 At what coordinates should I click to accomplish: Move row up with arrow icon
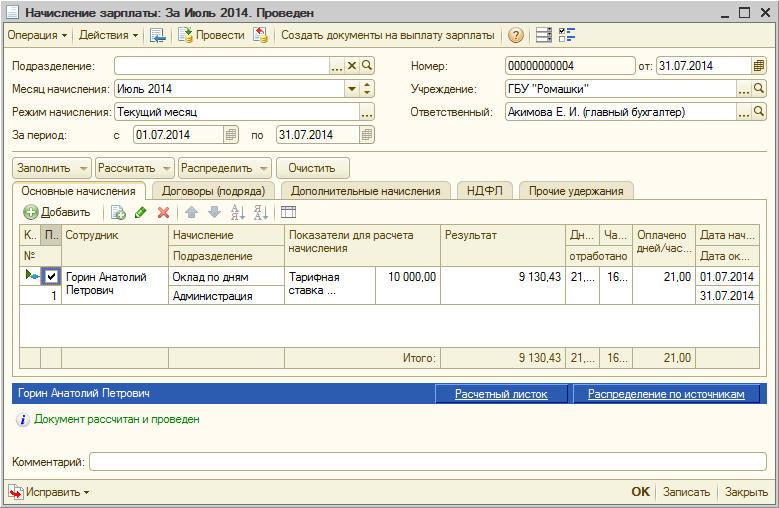click(191, 213)
